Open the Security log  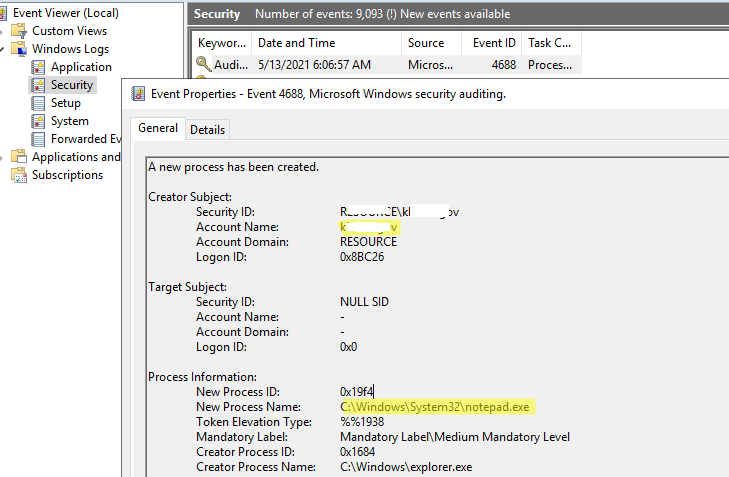pos(72,85)
